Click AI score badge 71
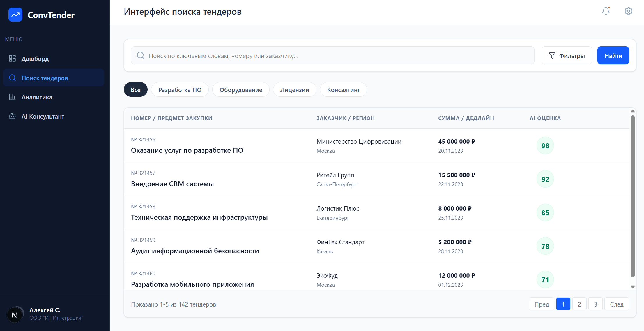 (x=545, y=280)
